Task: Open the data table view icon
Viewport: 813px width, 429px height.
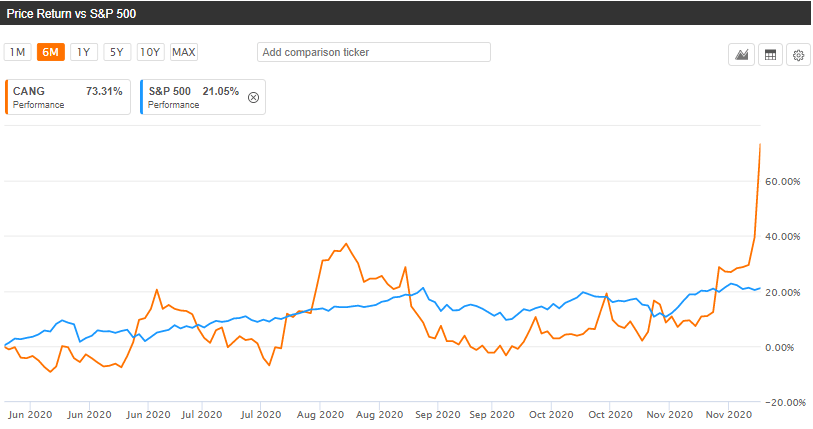Action: (771, 55)
